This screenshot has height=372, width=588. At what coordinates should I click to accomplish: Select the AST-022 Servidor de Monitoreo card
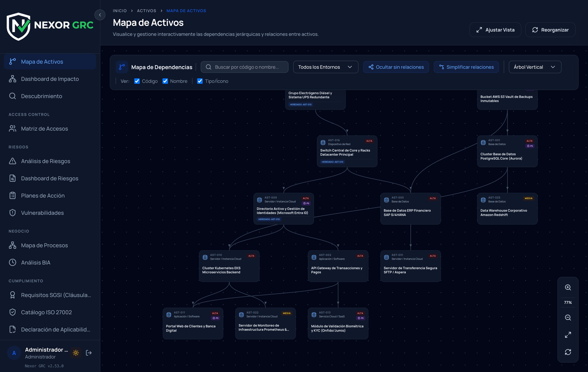click(x=265, y=323)
